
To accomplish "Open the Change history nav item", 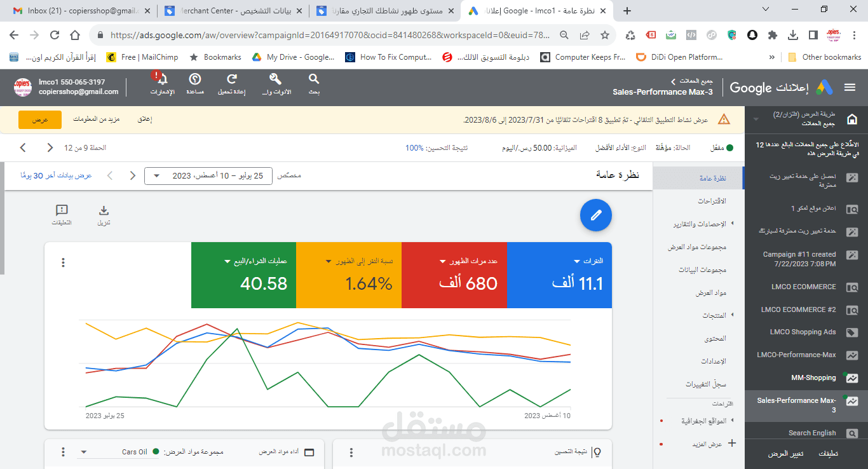I will pos(705,384).
